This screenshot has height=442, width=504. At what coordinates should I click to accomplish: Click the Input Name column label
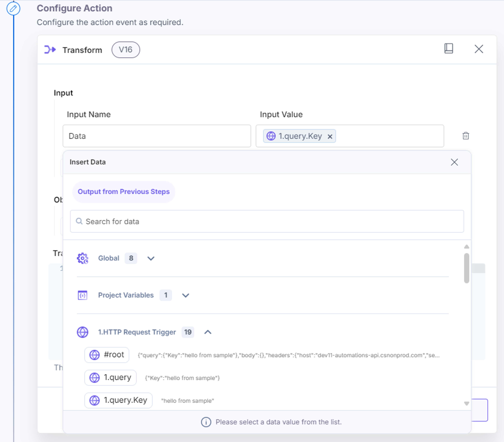pyautogui.click(x=89, y=114)
